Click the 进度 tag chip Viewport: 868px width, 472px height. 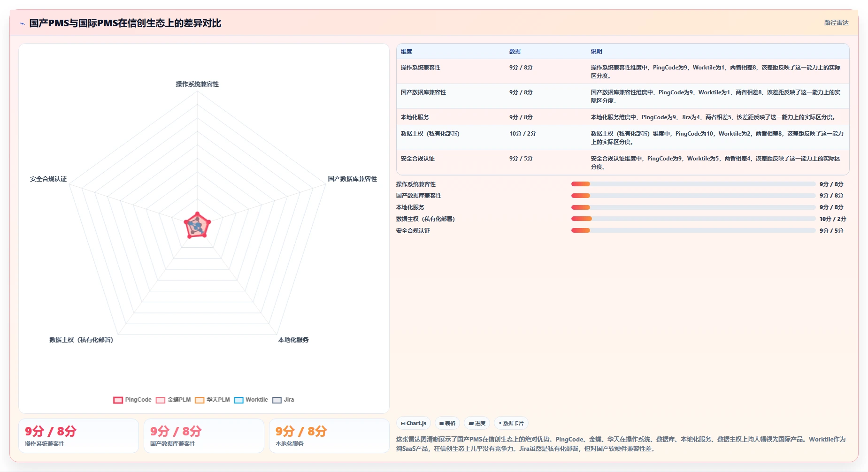(x=477, y=423)
